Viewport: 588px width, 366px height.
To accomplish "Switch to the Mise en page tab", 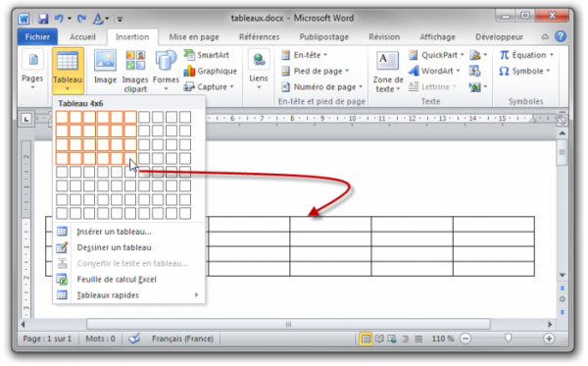I will [194, 36].
